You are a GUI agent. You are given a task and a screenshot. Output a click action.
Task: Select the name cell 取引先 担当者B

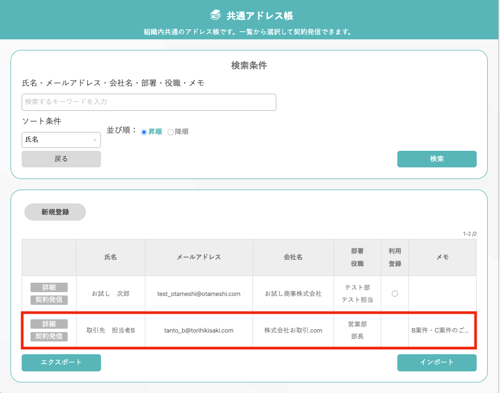click(x=111, y=330)
